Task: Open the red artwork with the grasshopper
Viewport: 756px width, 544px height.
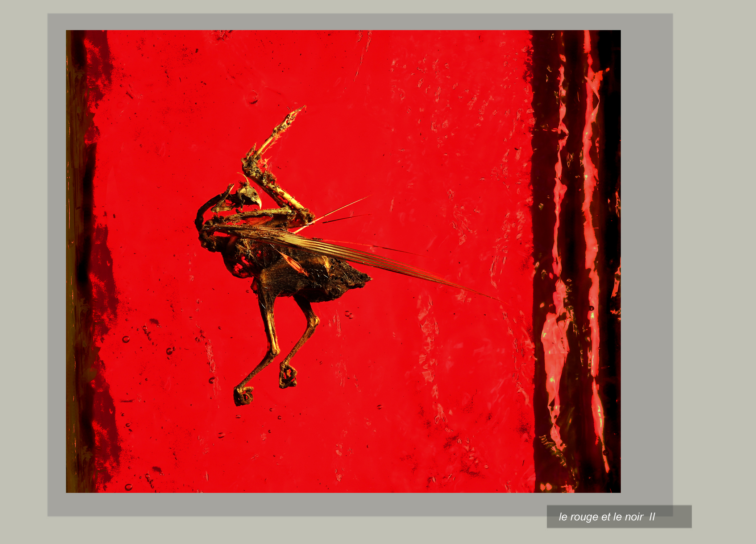Action: 343,261
